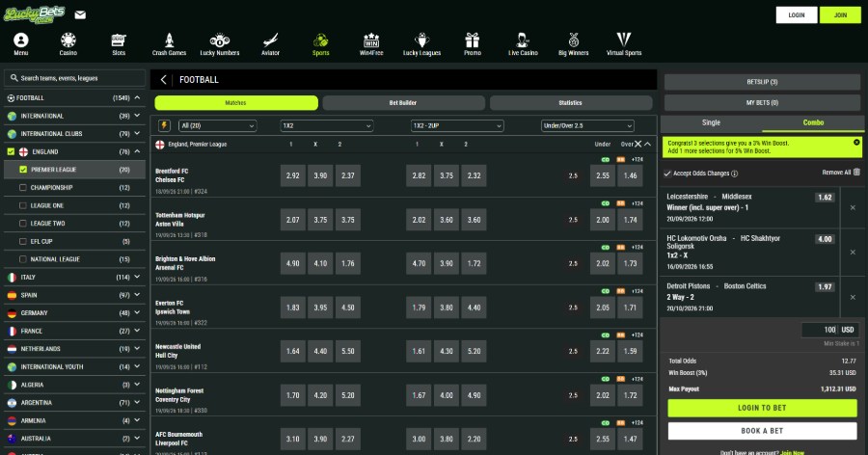Collapse Premier League section chevron
Viewport: 868px width, 455px height.
(648, 144)
